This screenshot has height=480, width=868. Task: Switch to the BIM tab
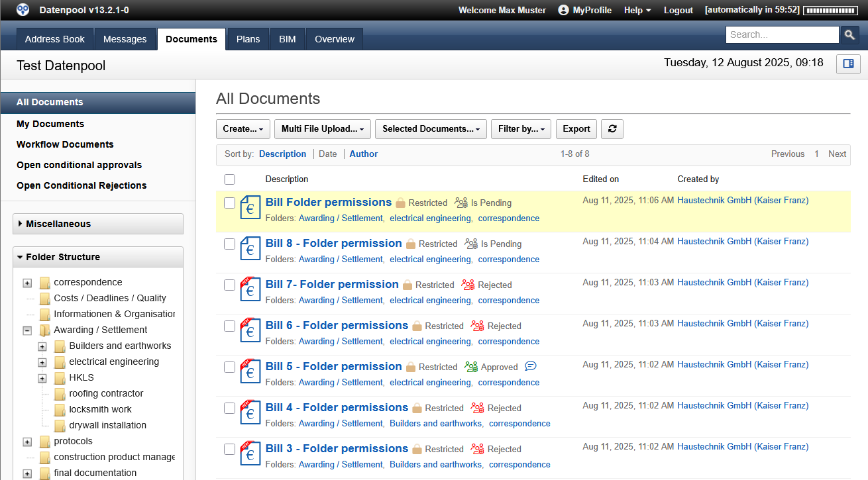(x=287, y=39)
